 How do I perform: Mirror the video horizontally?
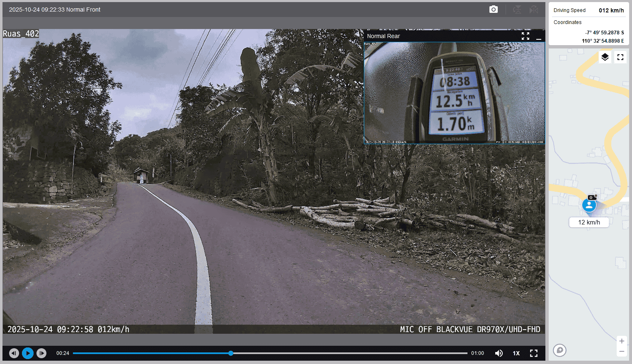[x=534, y=10]
